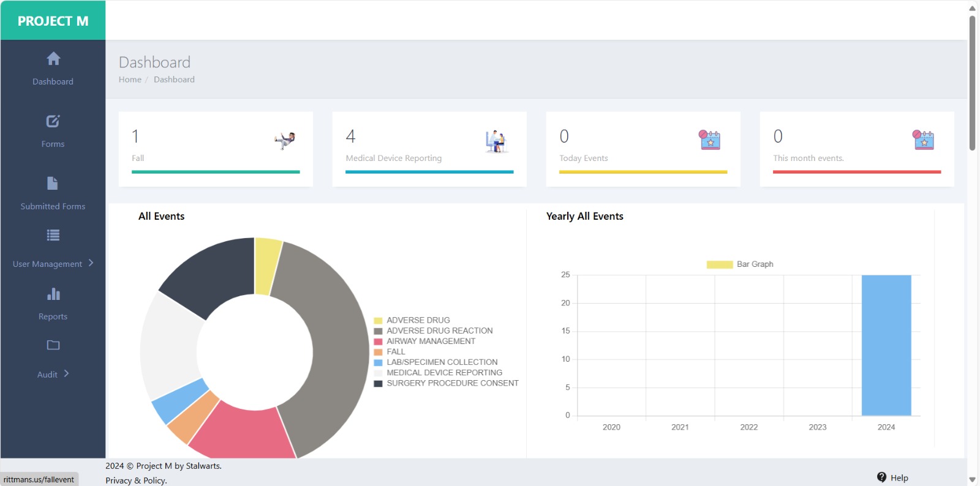
Task: Click the Submitted Forms document icon
Action: [x=53, y=184]
